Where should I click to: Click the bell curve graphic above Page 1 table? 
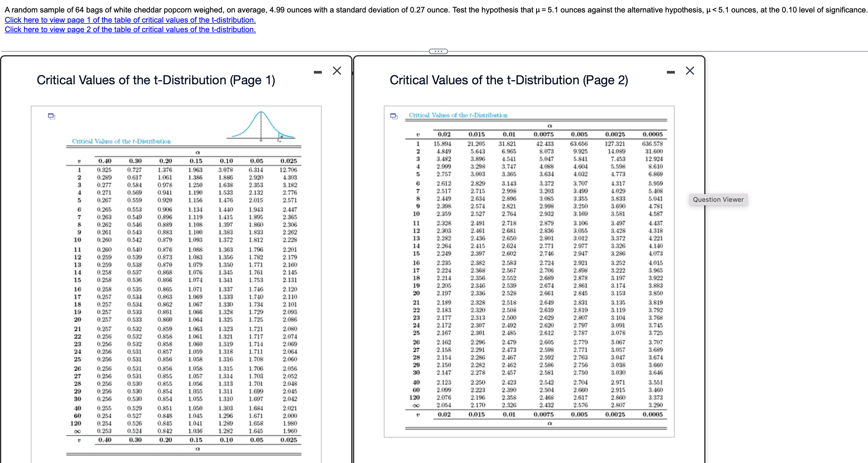[261, 126]
